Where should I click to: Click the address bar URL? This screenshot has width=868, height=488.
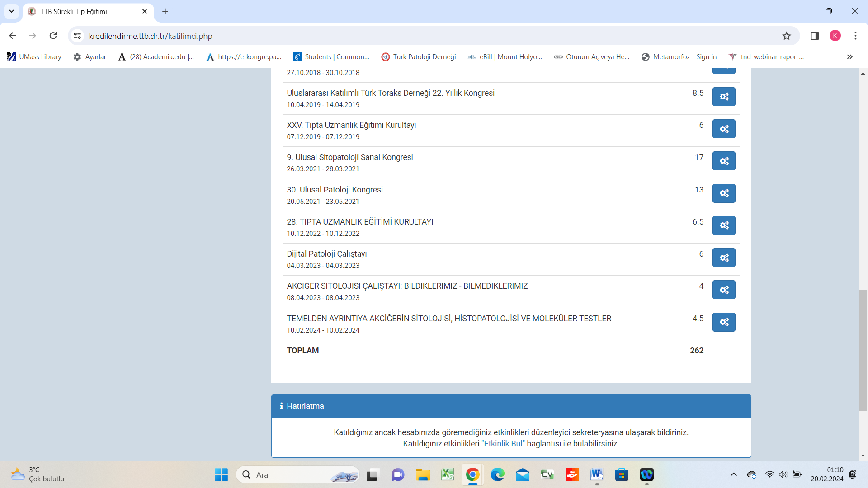tap(151, 36)
